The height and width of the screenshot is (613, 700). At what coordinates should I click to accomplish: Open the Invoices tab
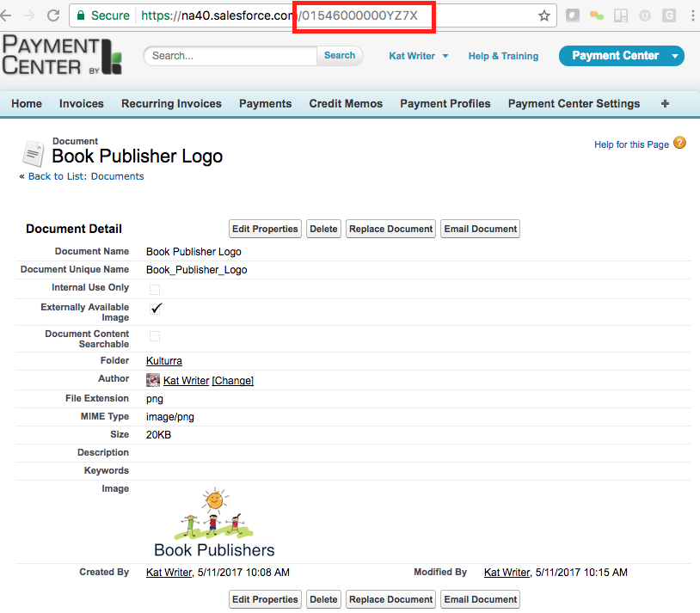point(81,103)
